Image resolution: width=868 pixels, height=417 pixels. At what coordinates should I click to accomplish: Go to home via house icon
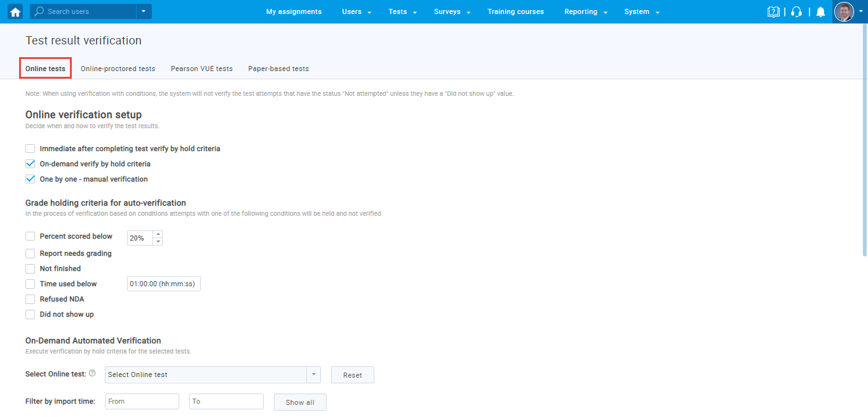point(15,11)
